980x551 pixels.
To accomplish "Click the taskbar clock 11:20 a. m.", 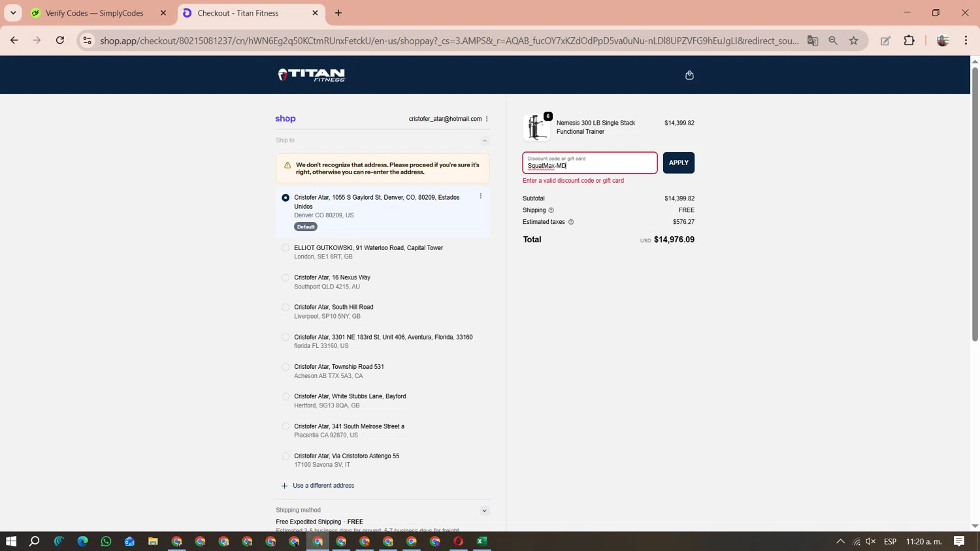I will [924, 541].
